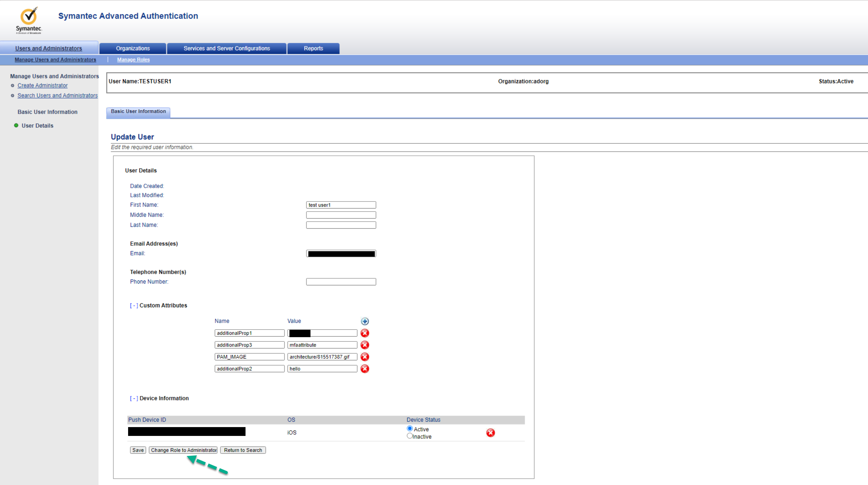Click the Symantec logo
868x485 pixels.
29,20
